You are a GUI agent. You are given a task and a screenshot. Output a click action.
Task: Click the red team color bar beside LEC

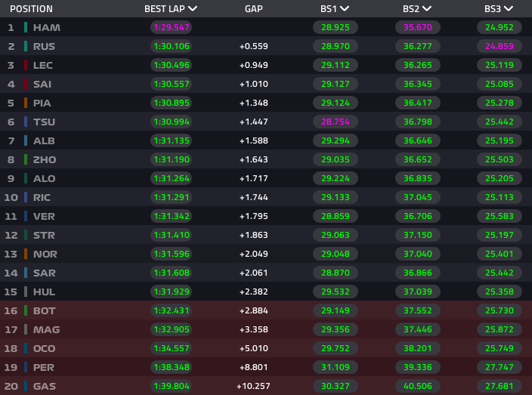click(26, 65)
